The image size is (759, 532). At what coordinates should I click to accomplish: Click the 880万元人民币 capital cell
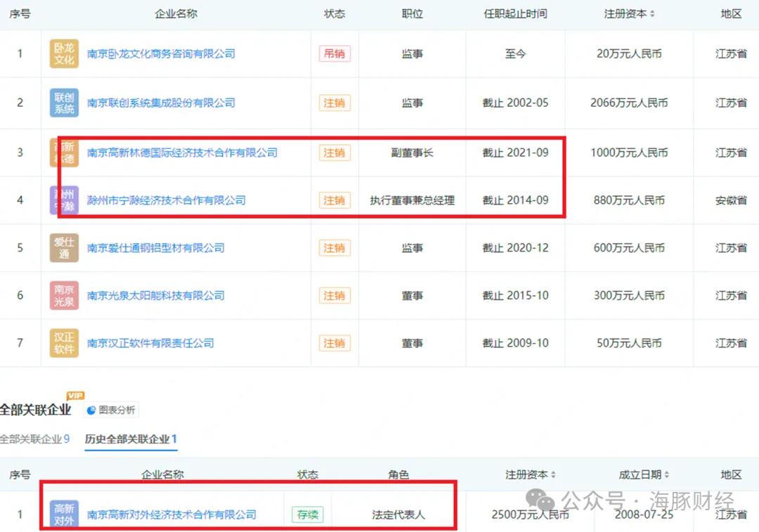(629, 200)
